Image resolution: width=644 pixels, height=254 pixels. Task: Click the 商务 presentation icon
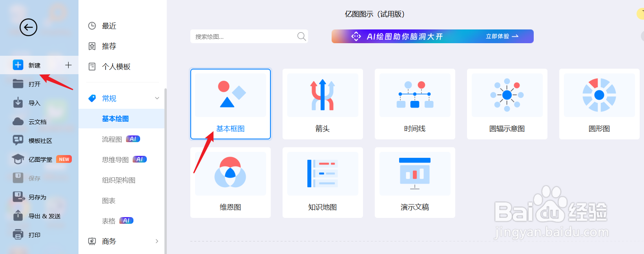pos(92,241)
